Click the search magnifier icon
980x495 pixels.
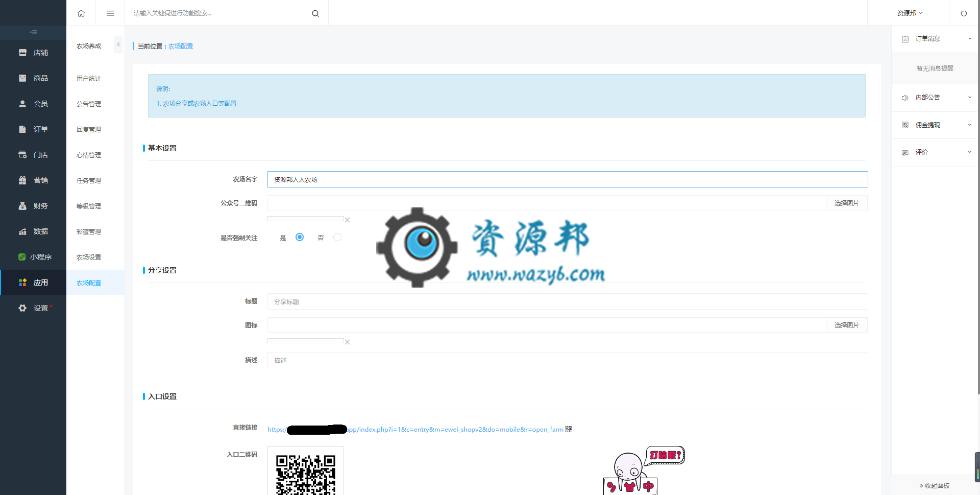315,13
